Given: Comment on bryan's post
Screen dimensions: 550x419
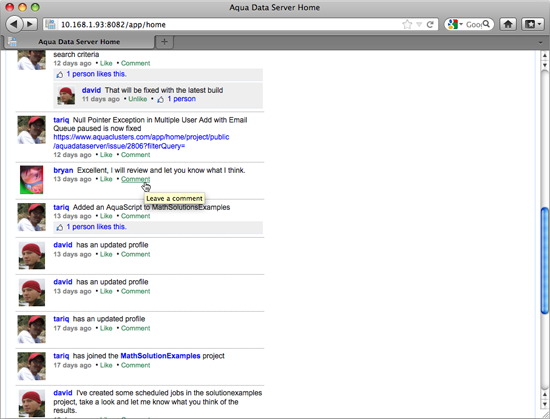Looking at the screenshot, I should 135,179.
